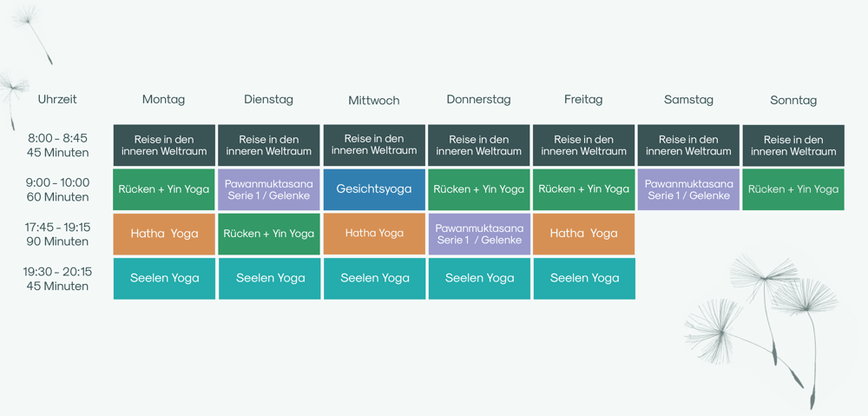Click Montag's Rücken + Yin Yoga block
The image size is (868, 416).
(x=164, y=189)
